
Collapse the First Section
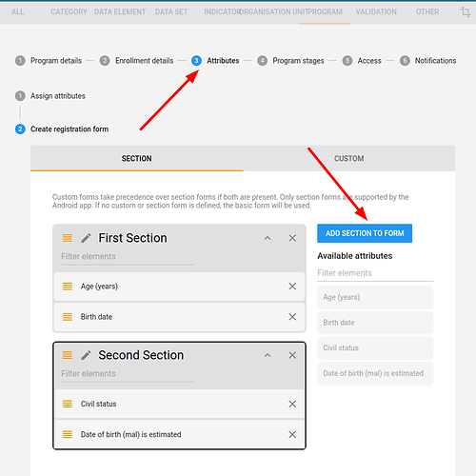[268, 238]
